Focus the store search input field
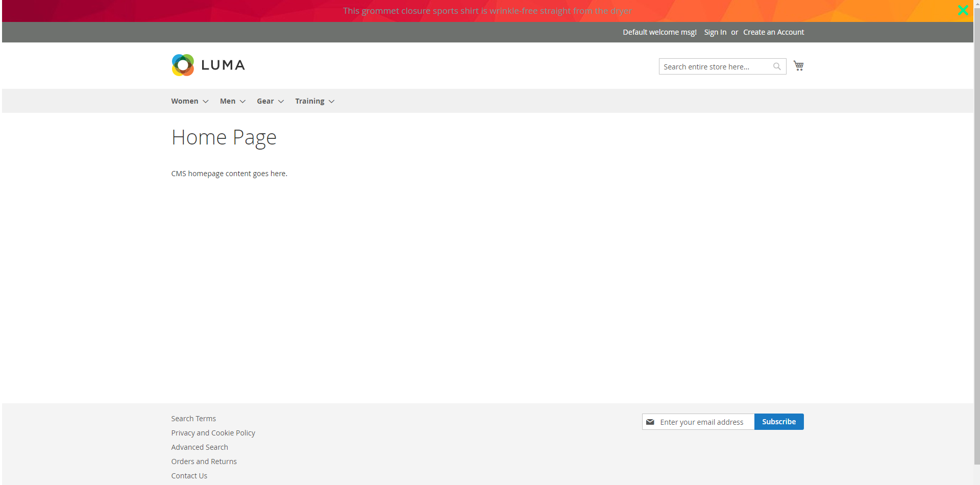Viewport: 980px width, 485px height. [x=715, y=67]
